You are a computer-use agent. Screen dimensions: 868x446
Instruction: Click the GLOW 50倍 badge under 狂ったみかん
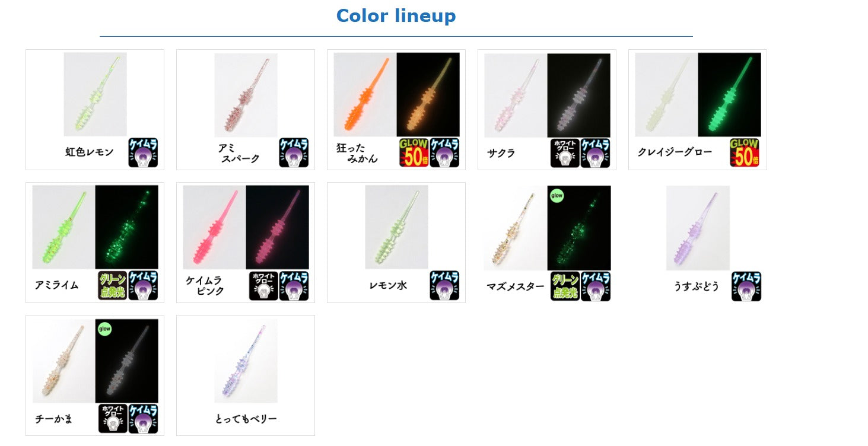pos(414,152)
